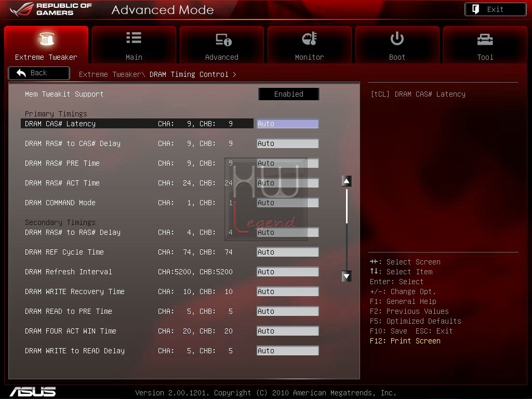Click the Tool printer-like icon
Screen dimensions: 532x399
[x=485, y=39]
